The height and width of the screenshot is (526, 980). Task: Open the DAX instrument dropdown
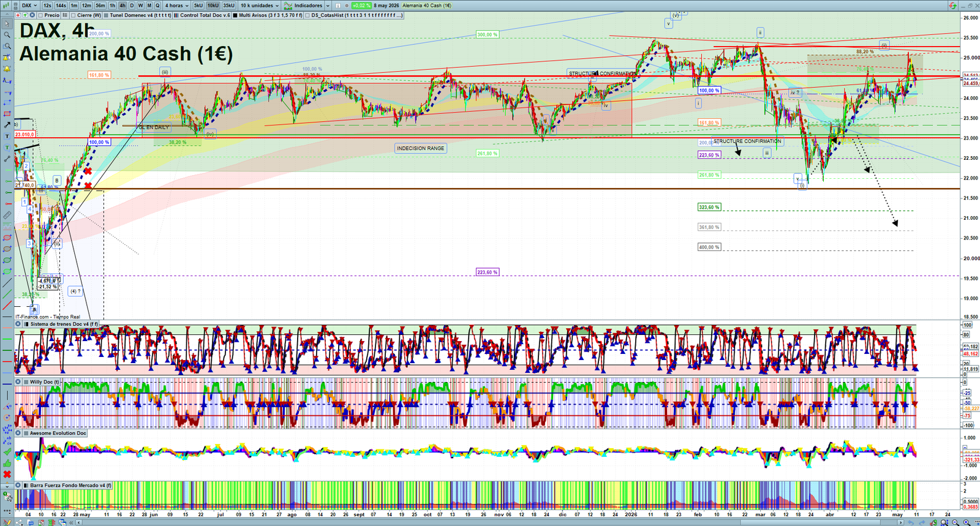tap(29, 6)
